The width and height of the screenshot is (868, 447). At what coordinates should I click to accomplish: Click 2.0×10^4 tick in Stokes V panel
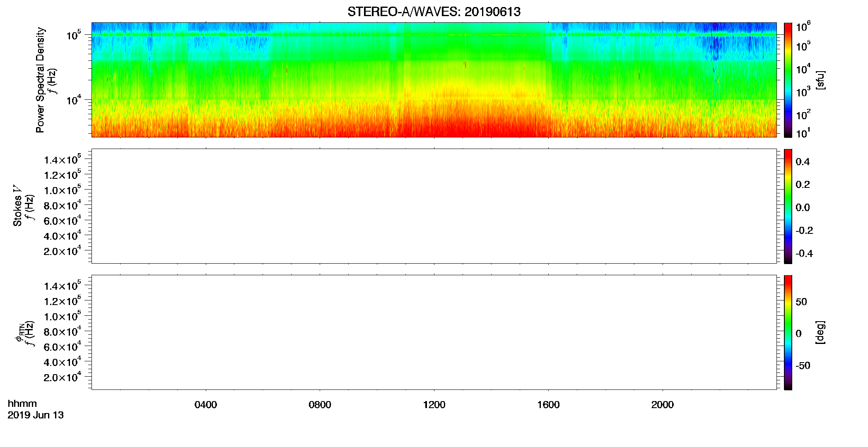pyautogui.click(x=63, y=251)
